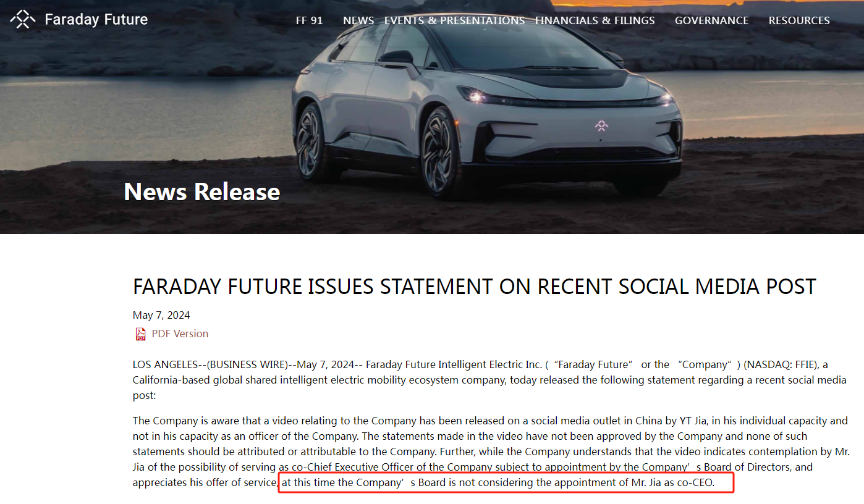Open the PDF Version link
864x504 pixels.
tap(180, 334)
